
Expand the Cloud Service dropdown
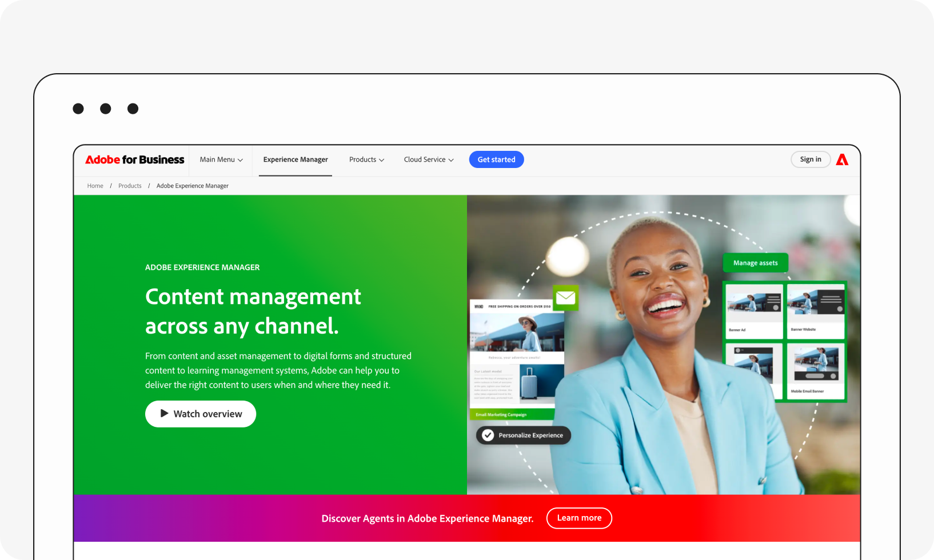[x=429, y=159]
